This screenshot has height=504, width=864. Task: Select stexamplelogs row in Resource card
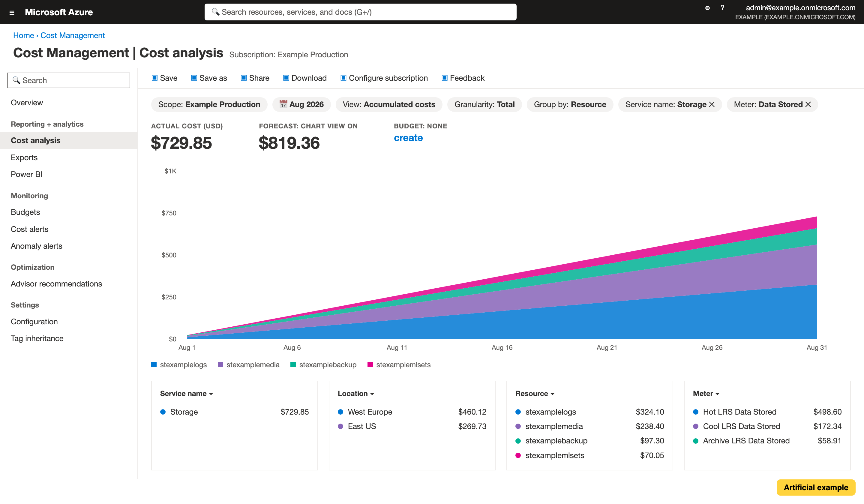coord(589,412)
